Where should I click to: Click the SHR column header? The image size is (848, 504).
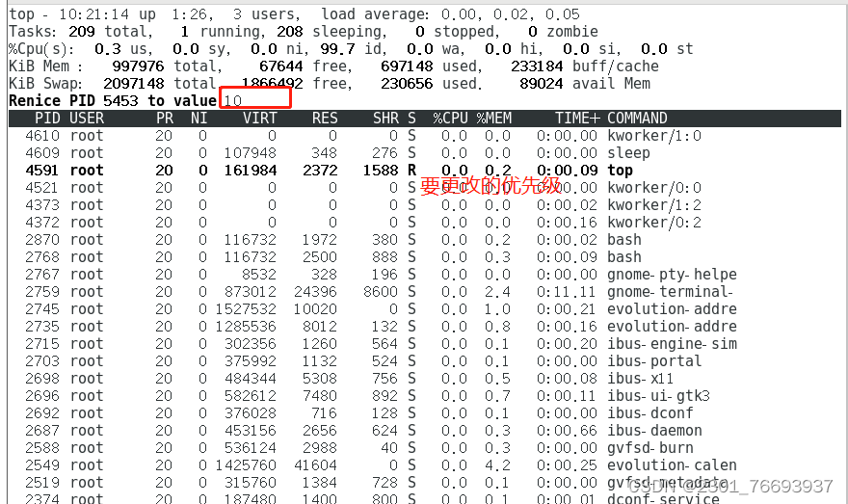point(385,118)
